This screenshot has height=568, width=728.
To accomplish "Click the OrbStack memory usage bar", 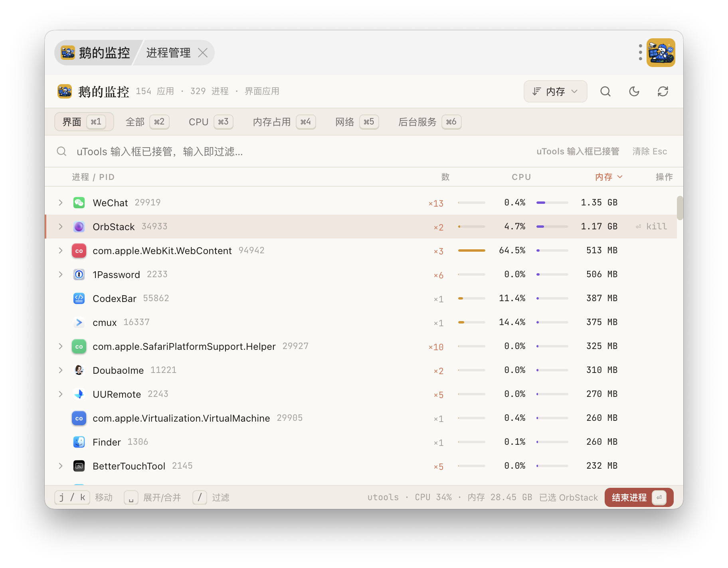I will [x=552, y=227].
